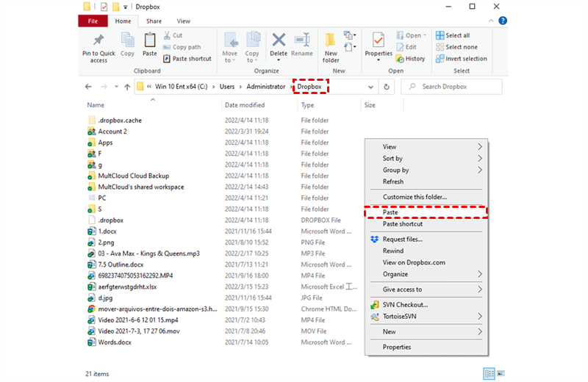Click the Copy to icon

(x=253, y=40)
